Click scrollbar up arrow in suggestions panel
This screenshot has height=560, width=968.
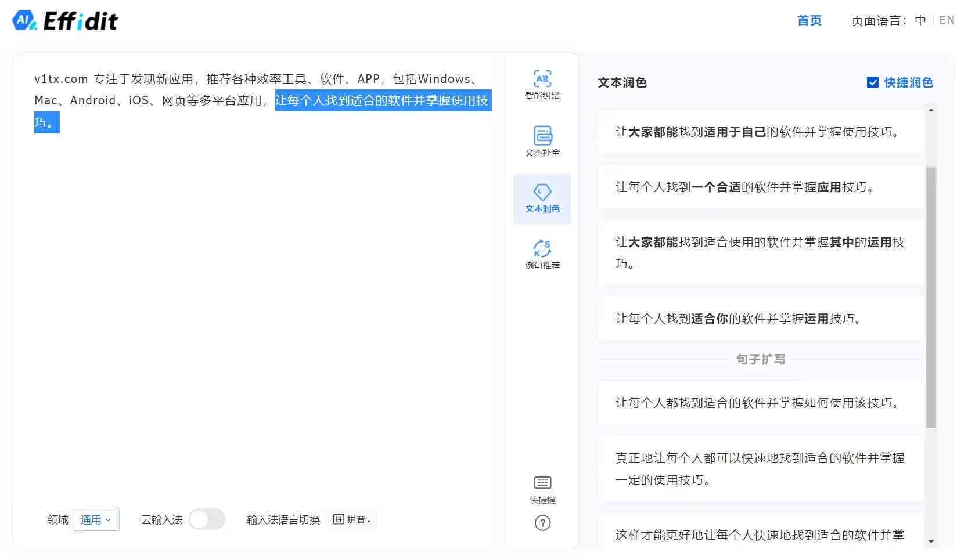(931, 110)
